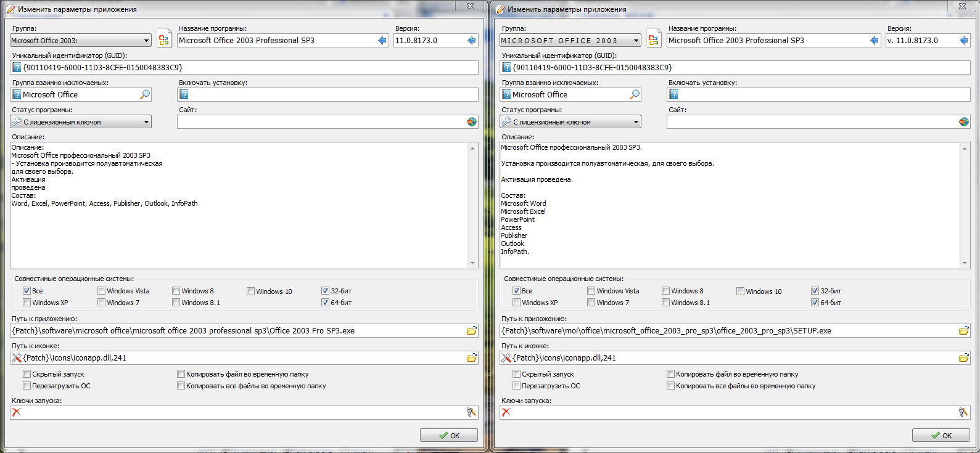Open 'Microsoft Office 2003:' group dropdown, left dialog

click(81, 41)
